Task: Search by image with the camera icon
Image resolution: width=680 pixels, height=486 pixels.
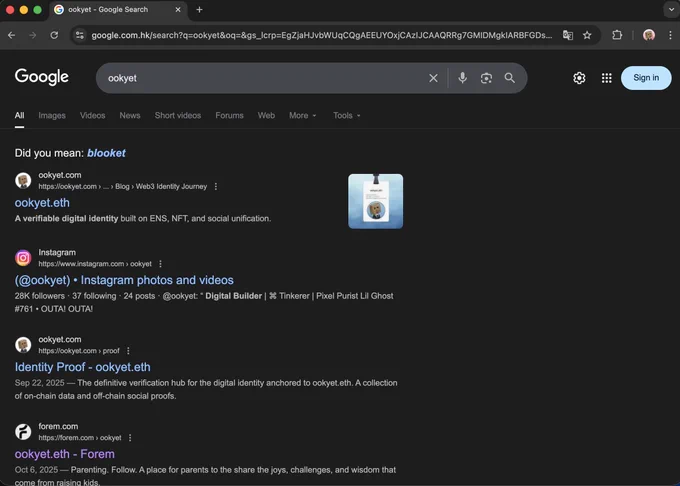Action: 486,78
